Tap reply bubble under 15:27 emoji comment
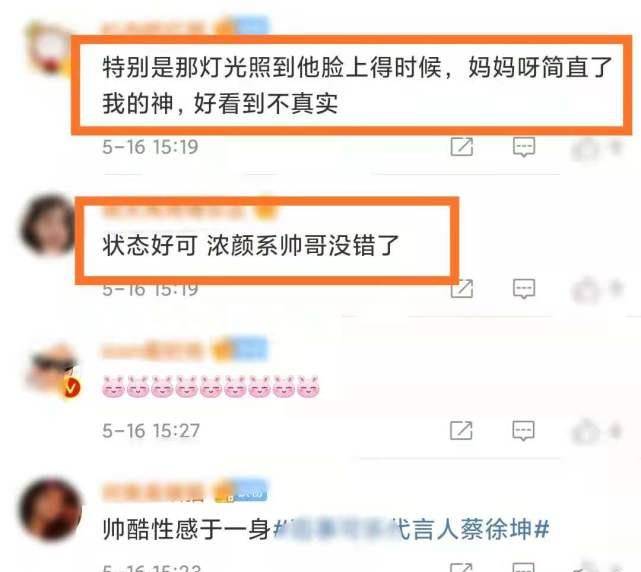This screenshot has height=572, width=641. 523,431
